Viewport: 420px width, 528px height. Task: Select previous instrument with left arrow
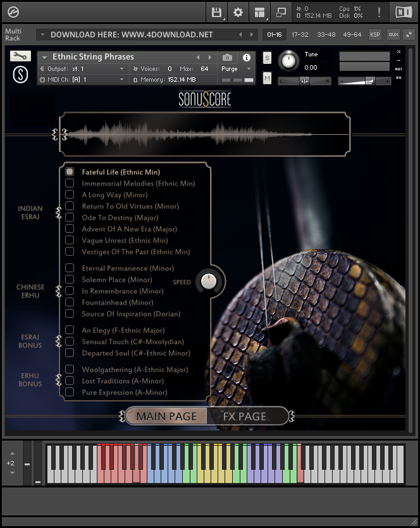[x=198, y=57]
